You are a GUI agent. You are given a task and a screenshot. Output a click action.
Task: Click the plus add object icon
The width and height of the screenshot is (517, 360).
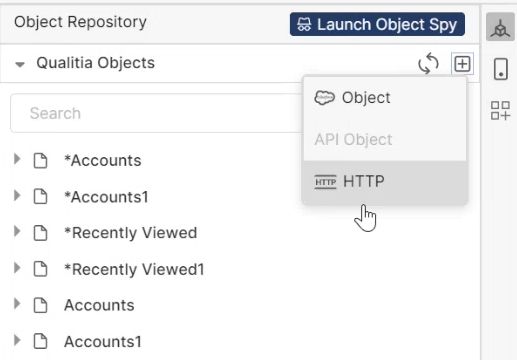pos(462,63)
